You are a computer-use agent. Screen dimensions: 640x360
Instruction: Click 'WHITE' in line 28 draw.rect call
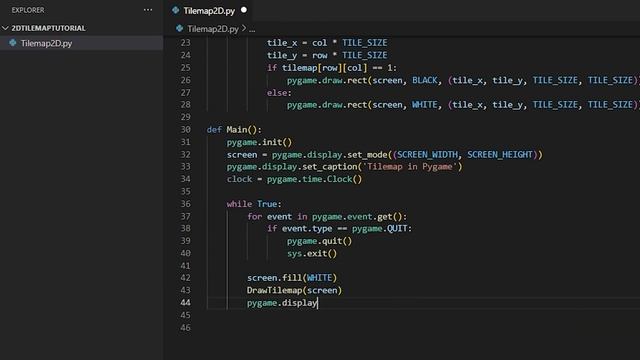[x=424, y=105]
